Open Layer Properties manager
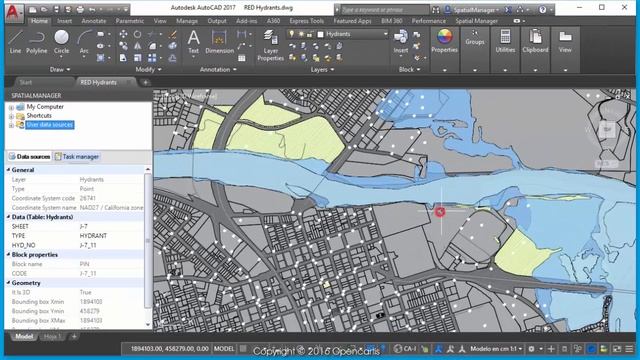The height and width of the screenshot is (360, 640). [270, 45]
